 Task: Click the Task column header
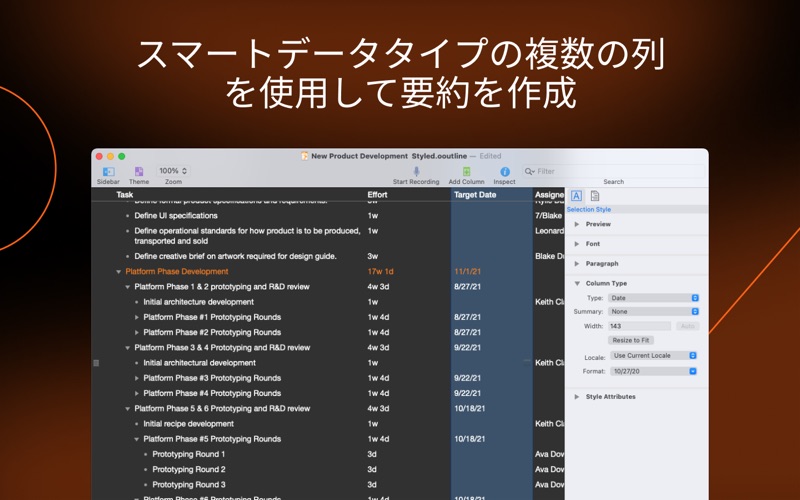tap(124, 194)
